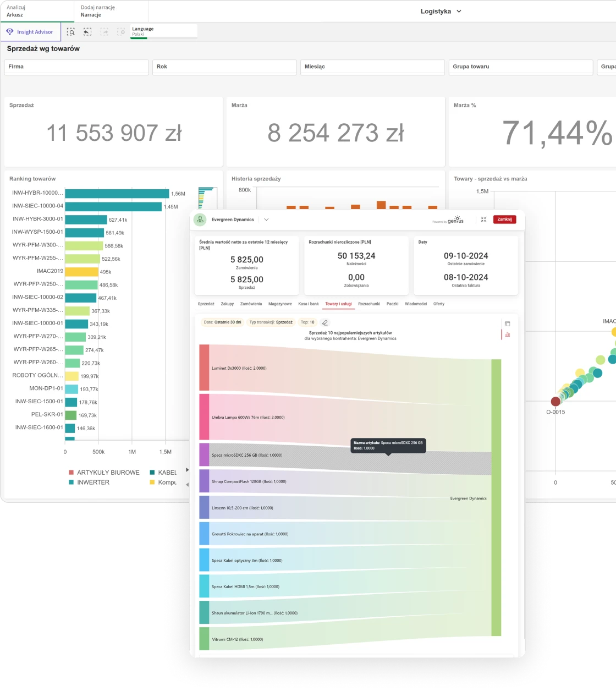This screenshot has height=691, width=616.
Task: Activate the smart search selection tool
Action: [x=70, y=32]
